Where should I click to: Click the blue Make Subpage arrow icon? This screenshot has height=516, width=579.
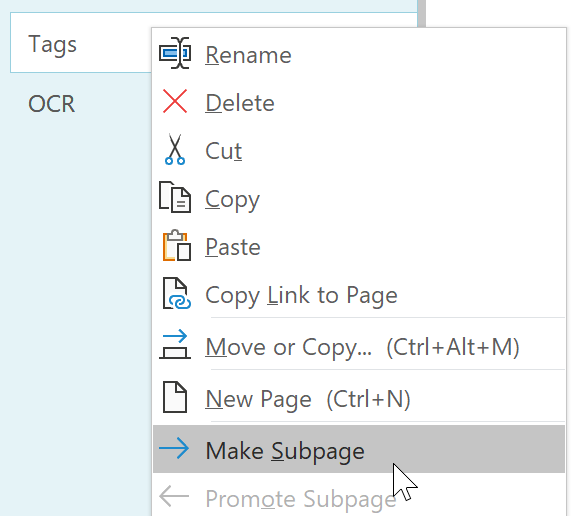click(174, 448)
